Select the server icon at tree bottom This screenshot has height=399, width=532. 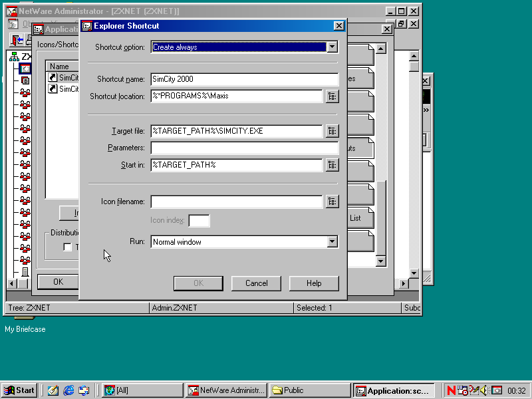click(25, 272)
